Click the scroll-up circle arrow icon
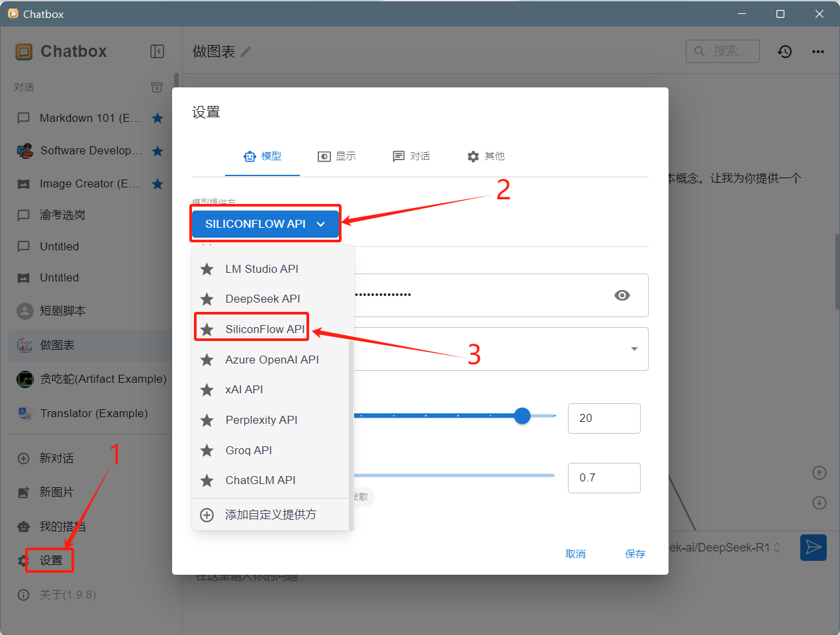This screenshot has width=840, height=635. click(x=819, y=472)
